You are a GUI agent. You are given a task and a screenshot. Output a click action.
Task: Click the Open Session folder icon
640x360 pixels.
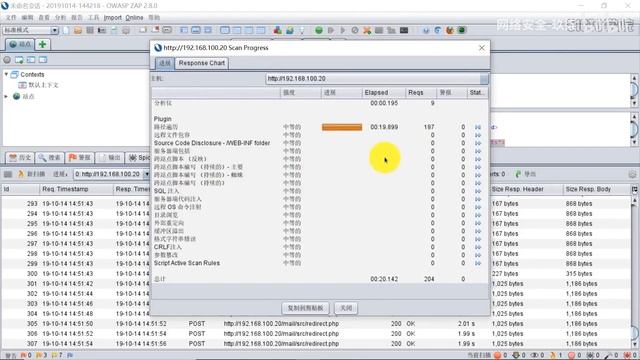(x=78, y=30)
